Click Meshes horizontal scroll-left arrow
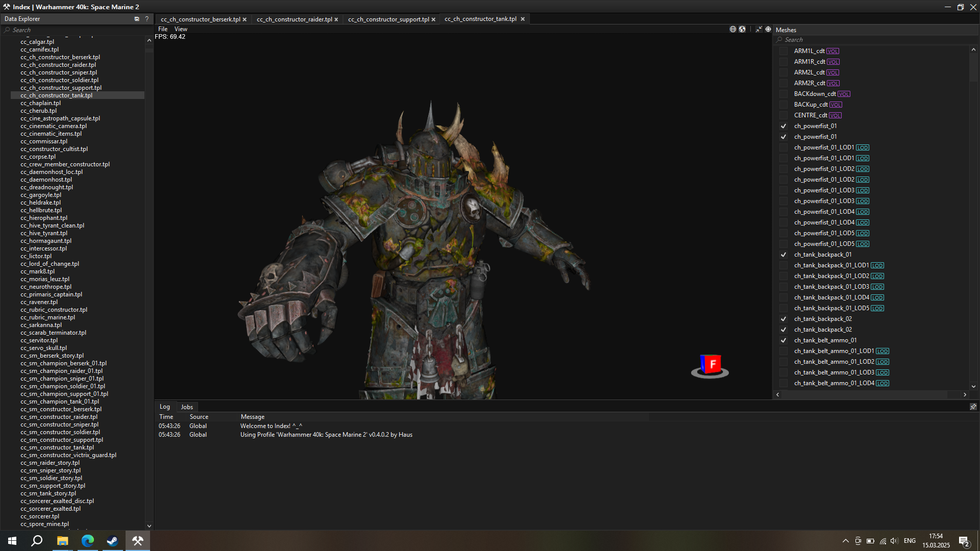The image size is (980, 551). point(778,394)
